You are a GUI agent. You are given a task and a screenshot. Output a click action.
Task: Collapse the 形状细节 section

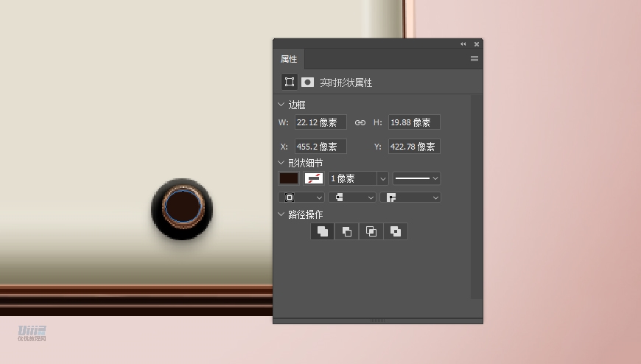[281, 163]
